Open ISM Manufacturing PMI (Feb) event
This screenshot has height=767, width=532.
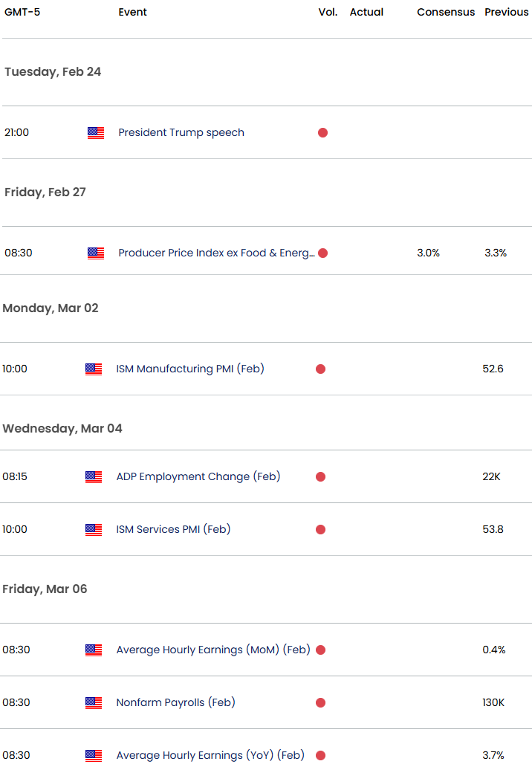coord(190,369)
